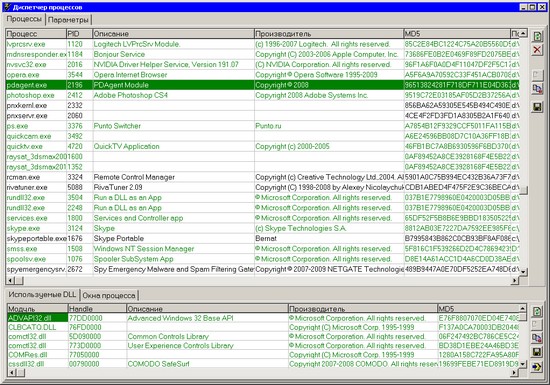Image resolution: width=550 pixels, height=385 pixels.
Task: Sort processes by the PID column header
Action: point(79,34)
